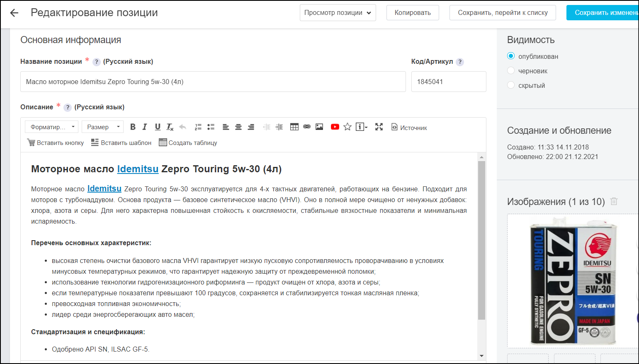Open the Просмотр позиции dropdown
The image size is (639, 364).
(338, 13)
